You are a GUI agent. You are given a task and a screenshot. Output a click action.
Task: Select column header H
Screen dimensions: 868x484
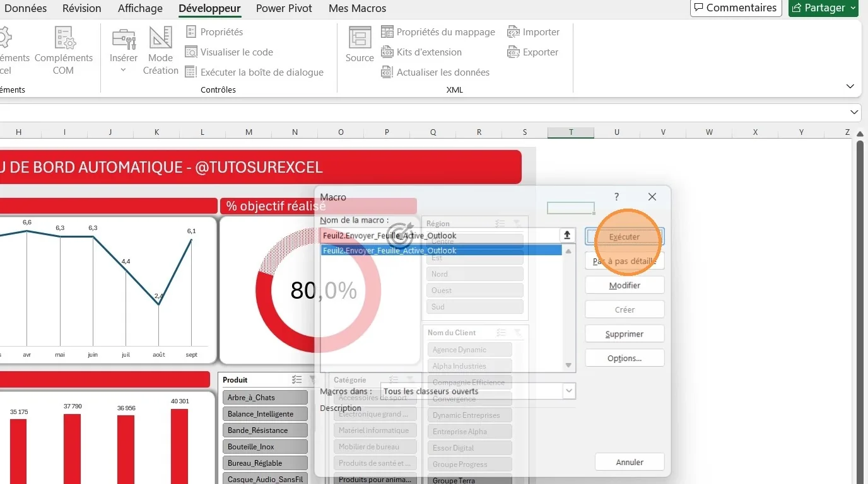(18, 132)
